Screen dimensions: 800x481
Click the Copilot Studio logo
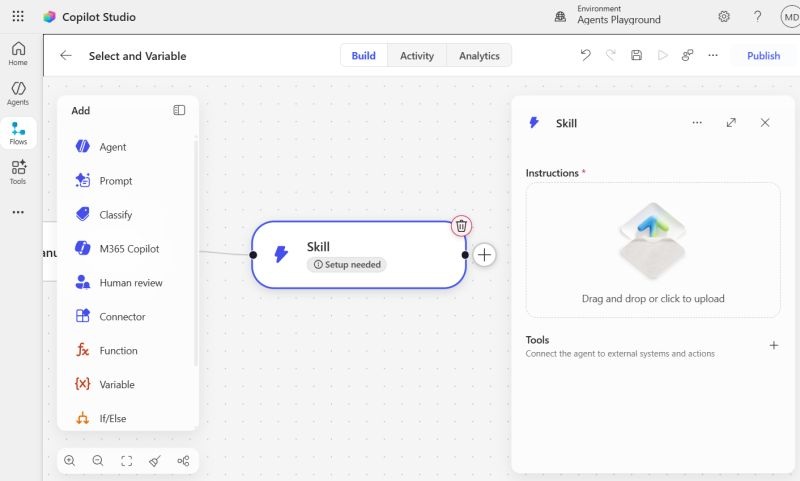click(x=49, y=17)
